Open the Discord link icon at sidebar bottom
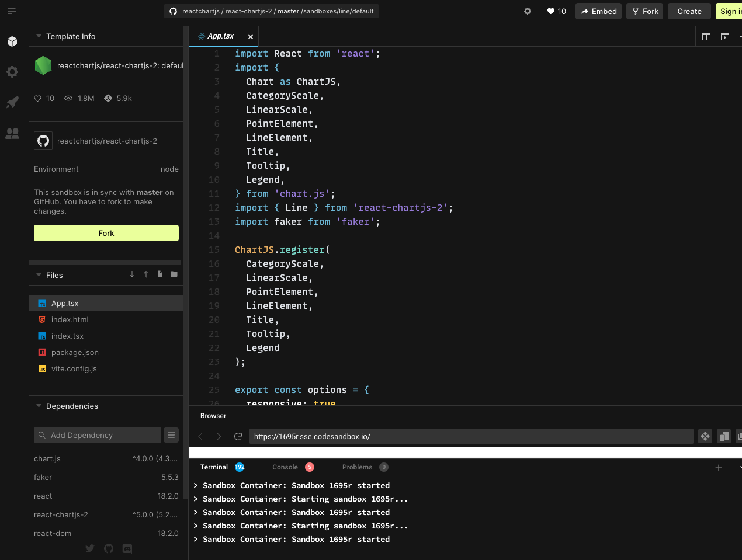This screenshot has height=560, width=742. coord(127,548)
